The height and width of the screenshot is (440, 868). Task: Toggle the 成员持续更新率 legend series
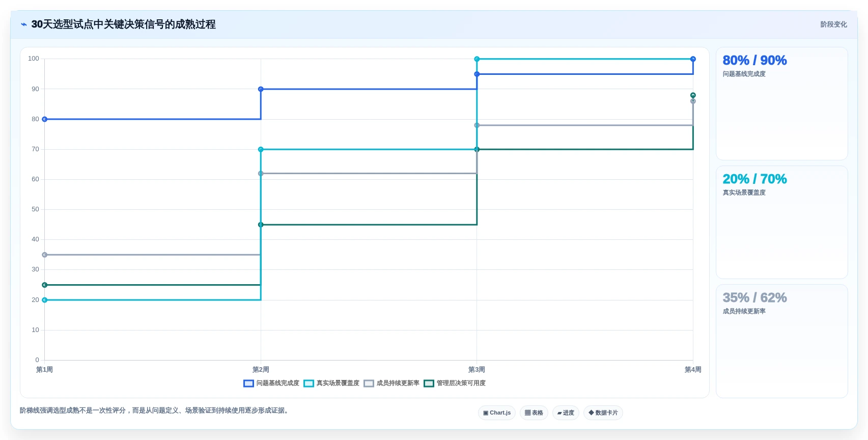click(x=391, y=383)
